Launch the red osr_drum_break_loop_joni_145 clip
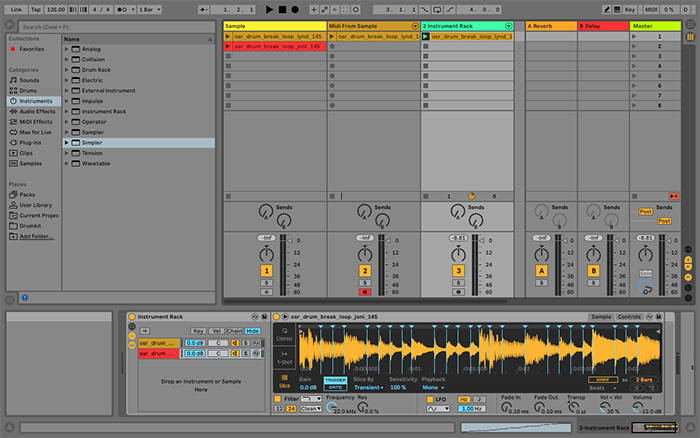This screenshot has height=438, width=700. point(228,46)
